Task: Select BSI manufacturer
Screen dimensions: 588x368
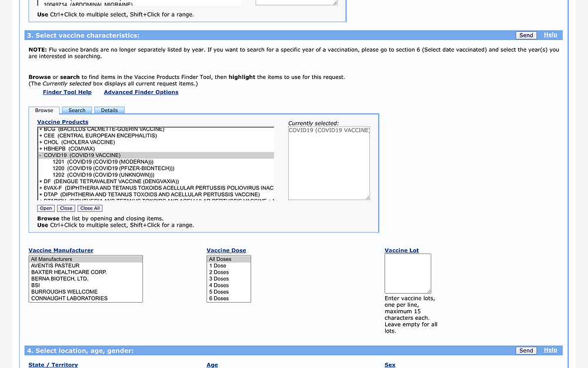Action: tap(85, 286)
